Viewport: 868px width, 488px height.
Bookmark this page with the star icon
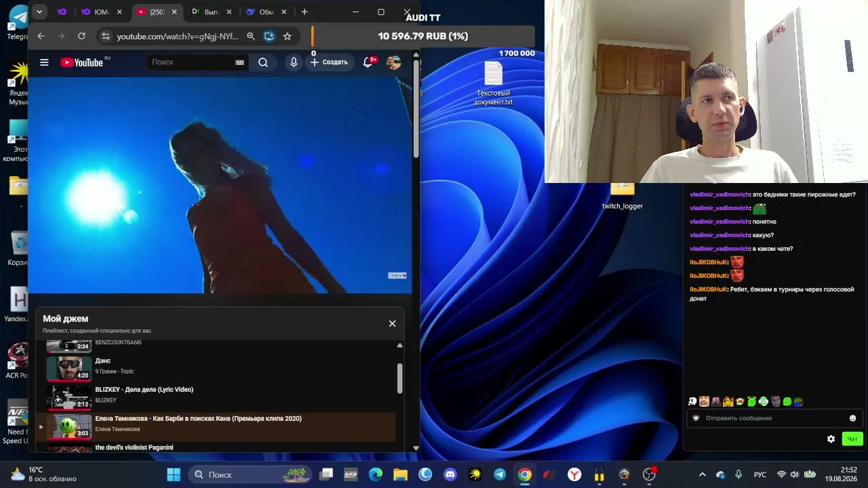click(x=288, y=36)
